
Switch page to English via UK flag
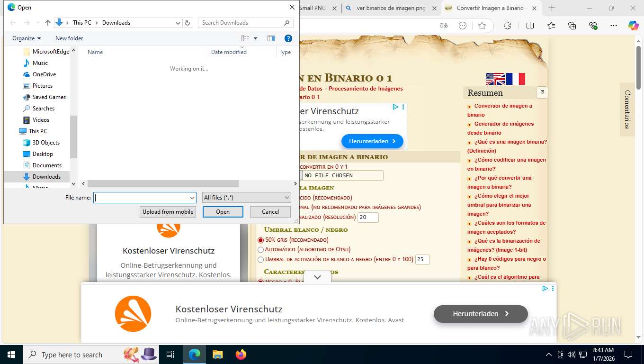(x=495, y=79)
